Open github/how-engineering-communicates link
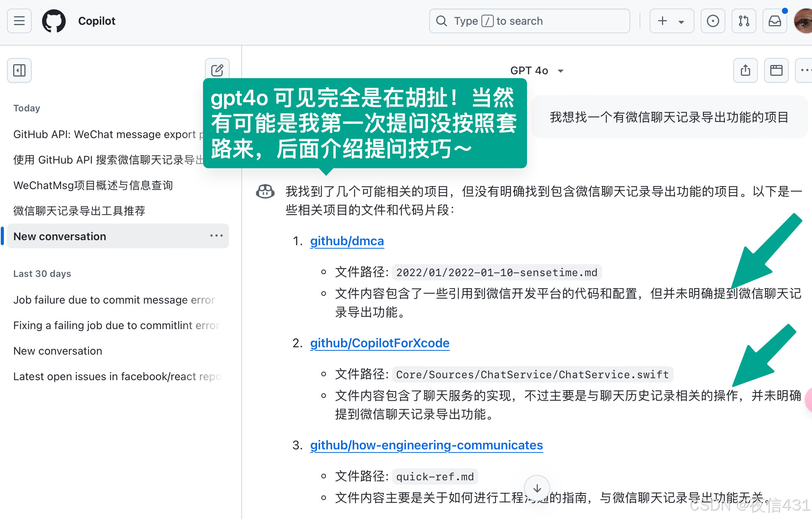 pos(426,445)
